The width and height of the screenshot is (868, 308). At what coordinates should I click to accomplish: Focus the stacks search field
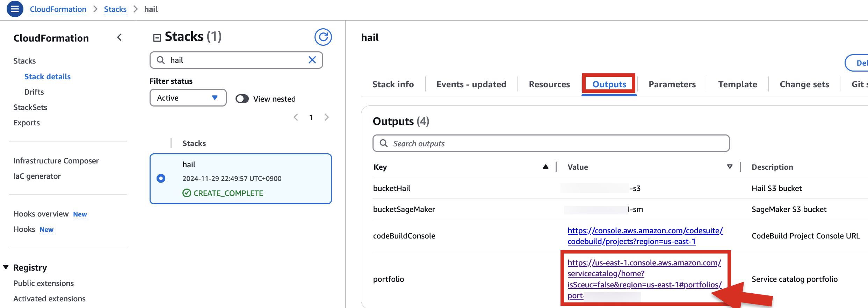point(236,60)
